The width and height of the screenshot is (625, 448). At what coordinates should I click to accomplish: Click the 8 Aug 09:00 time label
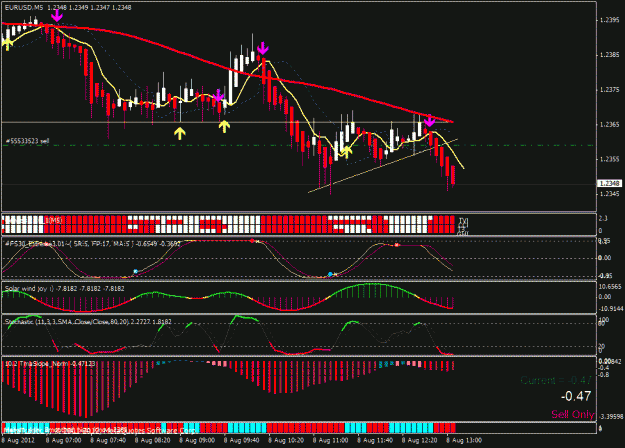click(197, 440)
